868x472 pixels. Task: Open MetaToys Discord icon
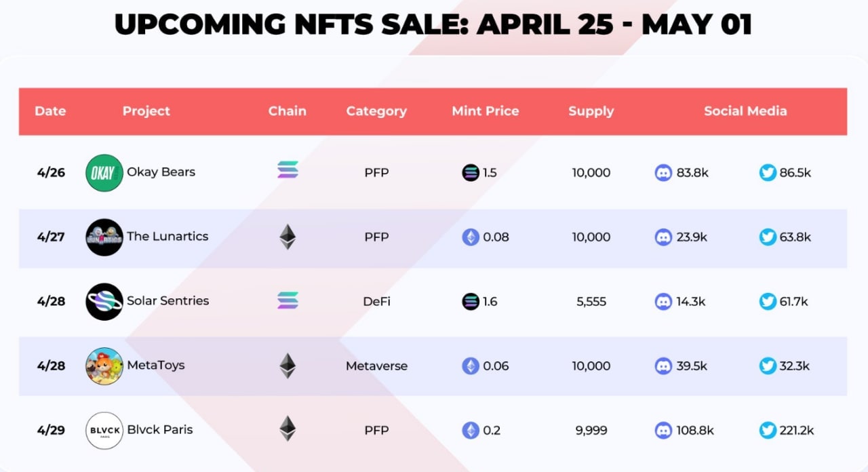[x=663, y=366]
